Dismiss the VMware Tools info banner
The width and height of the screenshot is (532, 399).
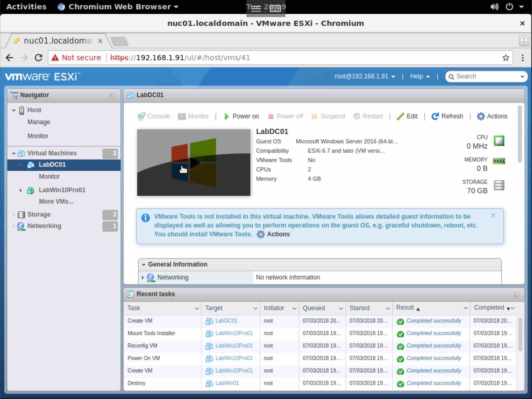493,216
